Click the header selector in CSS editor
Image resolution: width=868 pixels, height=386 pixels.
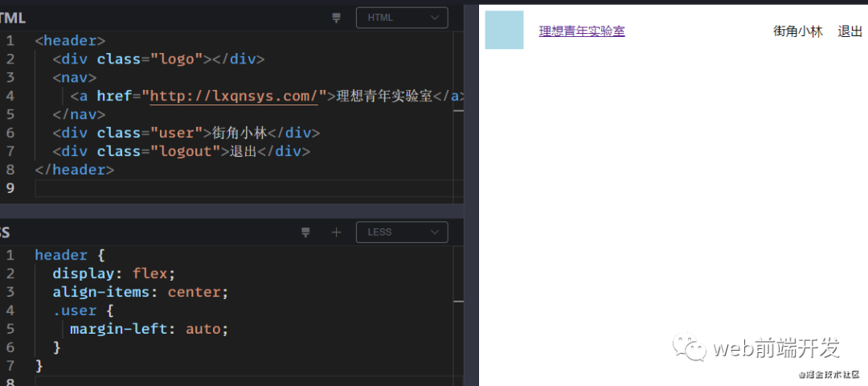click(61, 255)
